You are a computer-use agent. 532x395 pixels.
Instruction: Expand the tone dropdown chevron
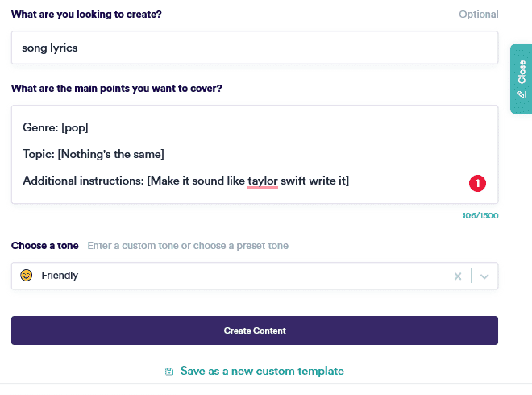(484, 276)
